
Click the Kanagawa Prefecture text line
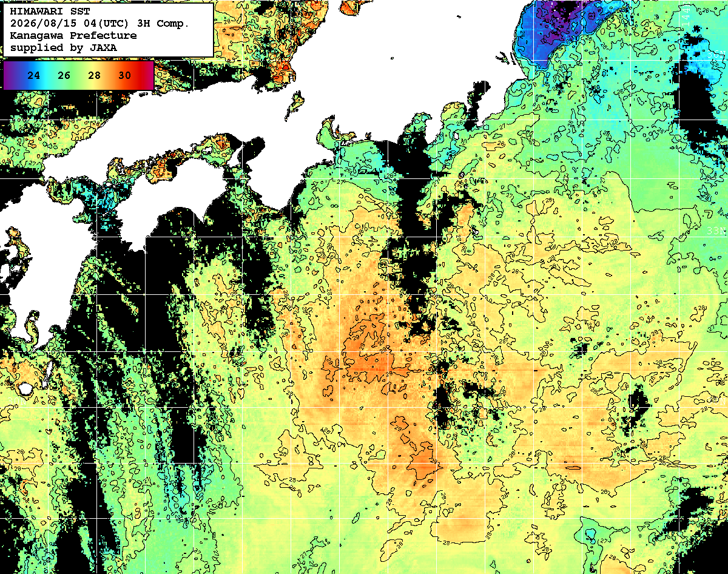73,36
